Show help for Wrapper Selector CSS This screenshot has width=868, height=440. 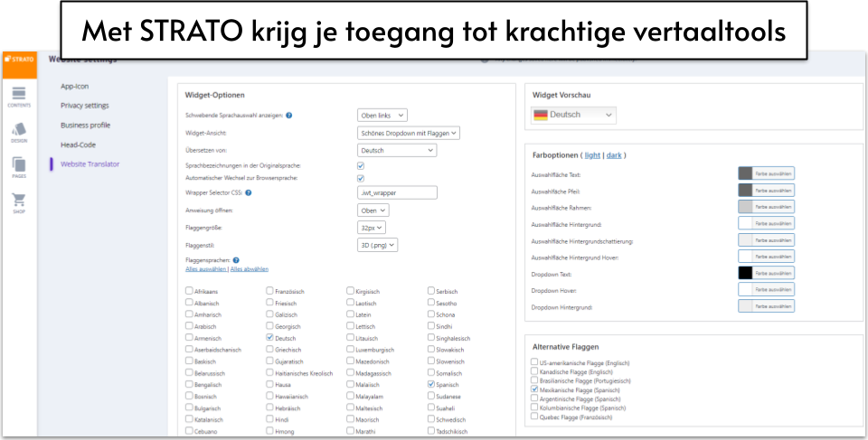[x=249, y=192]
